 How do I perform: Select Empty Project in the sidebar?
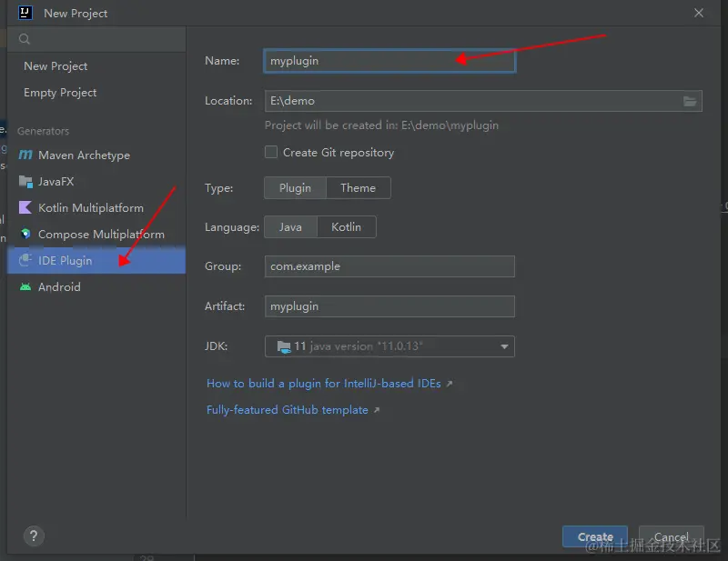[x=96, y=93]
